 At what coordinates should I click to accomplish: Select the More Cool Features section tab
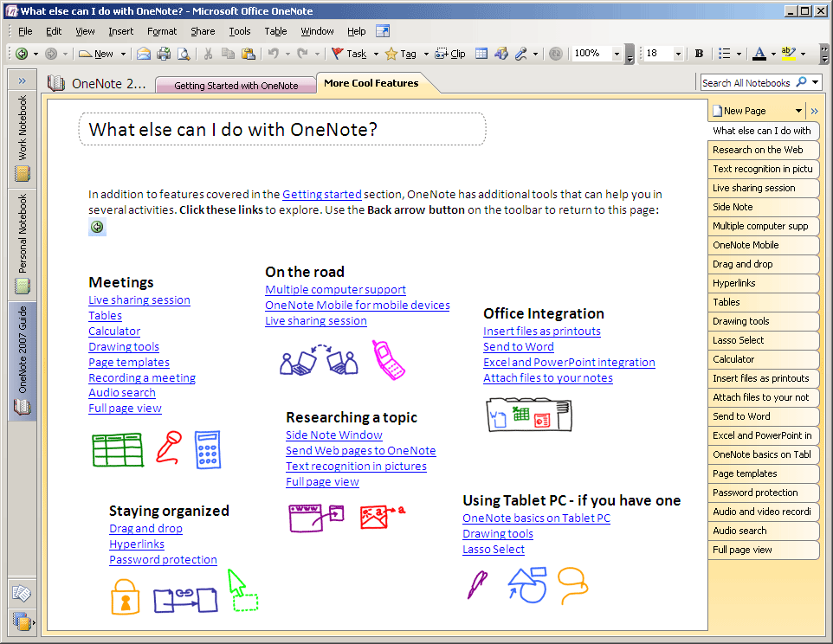pos(371,83)
